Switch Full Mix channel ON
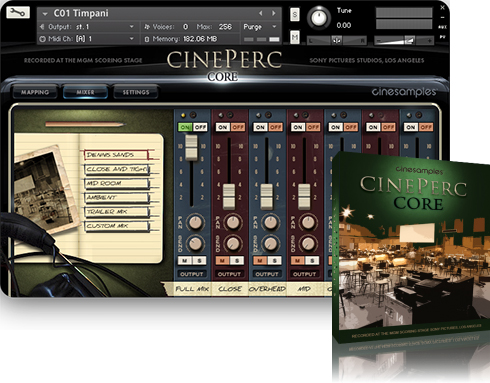This screenshot has width=490, height=383. [x=185, y=127]
